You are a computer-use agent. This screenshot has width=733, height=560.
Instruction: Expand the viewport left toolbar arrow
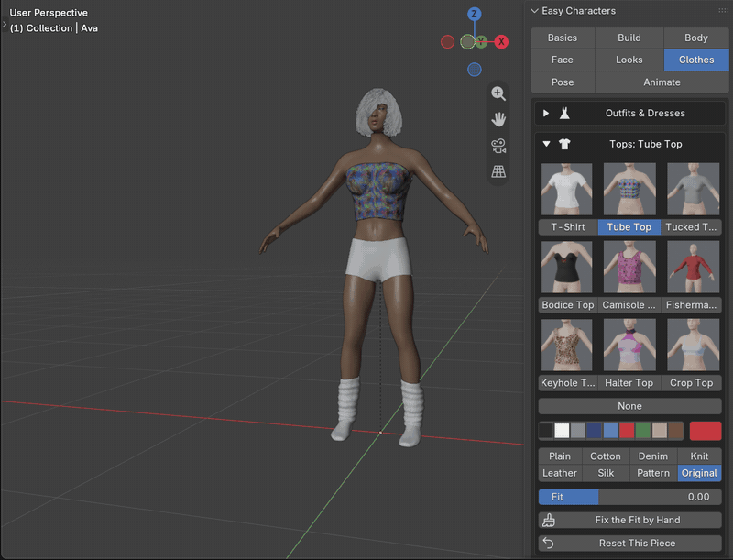(5, 24)
